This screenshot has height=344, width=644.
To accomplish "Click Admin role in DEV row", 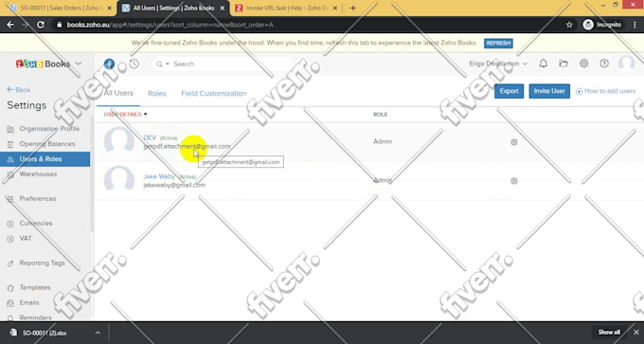I will [383, 141].
